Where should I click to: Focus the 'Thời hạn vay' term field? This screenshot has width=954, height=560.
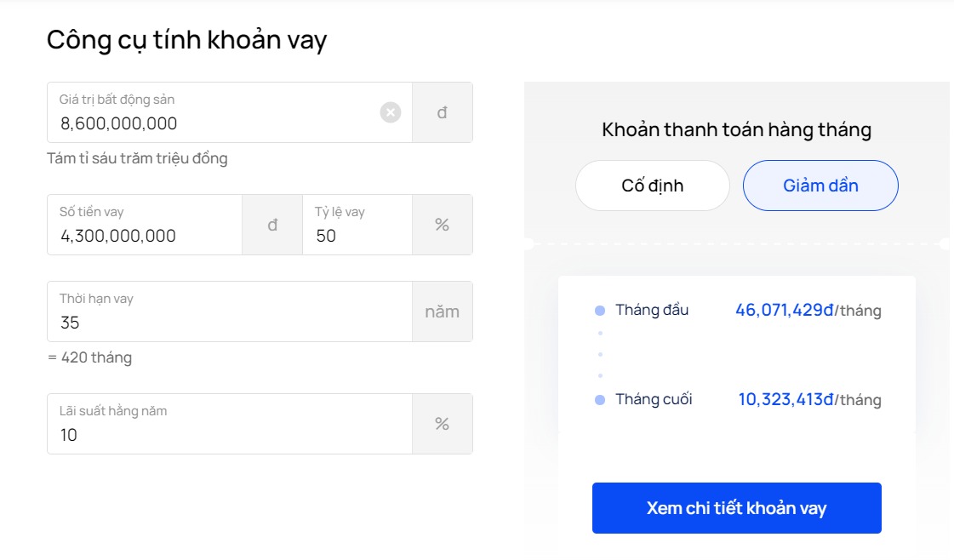[x=230, y=323]
